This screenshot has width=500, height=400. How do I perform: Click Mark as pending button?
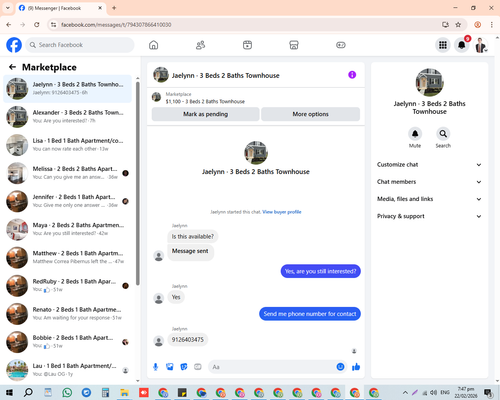click(x=205, y=114)
